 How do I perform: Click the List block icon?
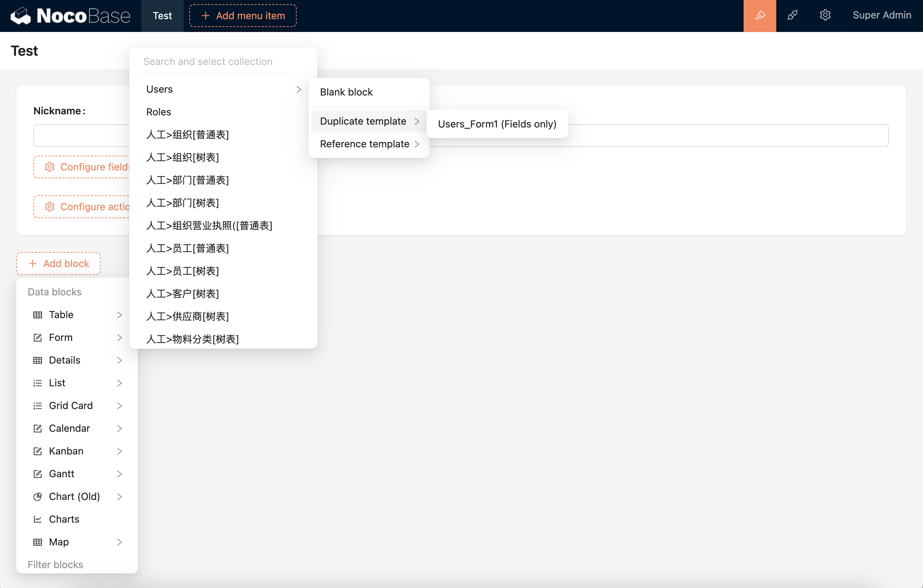tap(38, 383)
